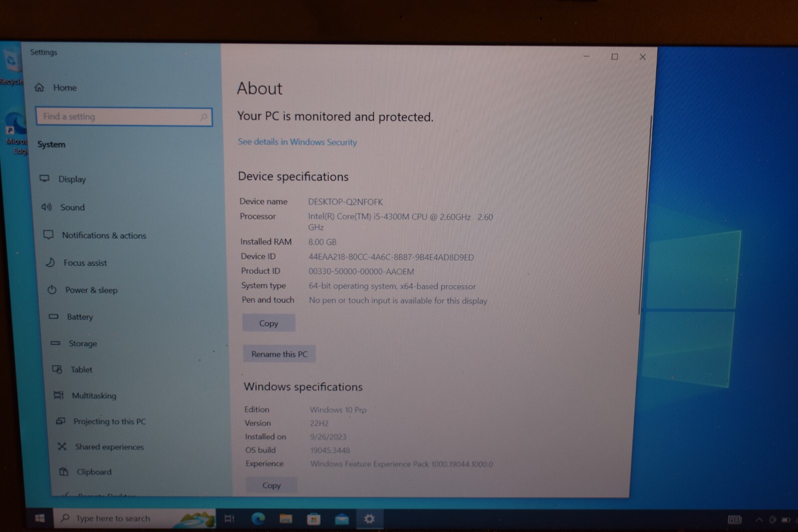
Task: Click the Projecting to this PC icon
Action: [60, 421]
